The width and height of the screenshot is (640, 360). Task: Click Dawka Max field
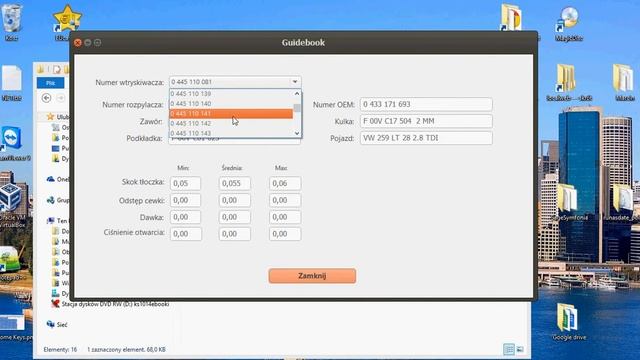click(x=285, y=217)
